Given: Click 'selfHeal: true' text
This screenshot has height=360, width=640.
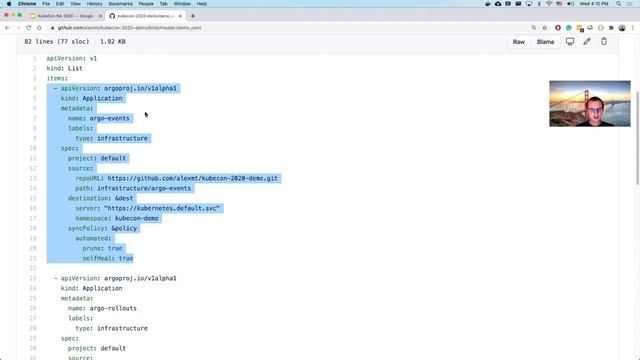Looking at the screenshot, I should (x=108, y=258).
